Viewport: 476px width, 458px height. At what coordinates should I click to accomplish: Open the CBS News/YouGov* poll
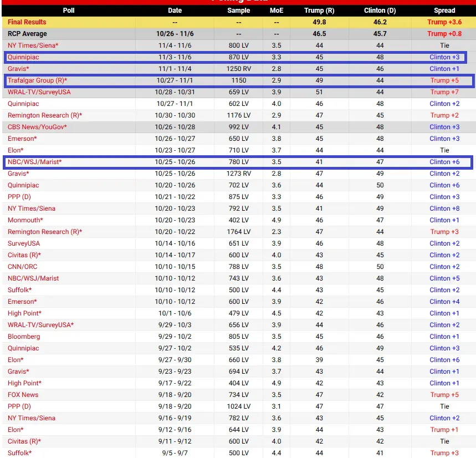tap(37, 127)
